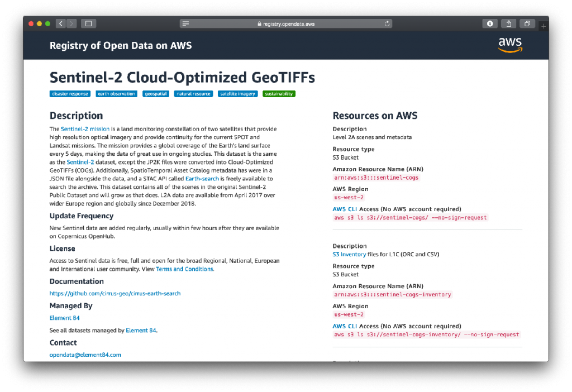This screenshot has width=572, height=392.
Task: Open the Sentinel-2 mission link
Action: pyautogui.click(x=85, y=128)
